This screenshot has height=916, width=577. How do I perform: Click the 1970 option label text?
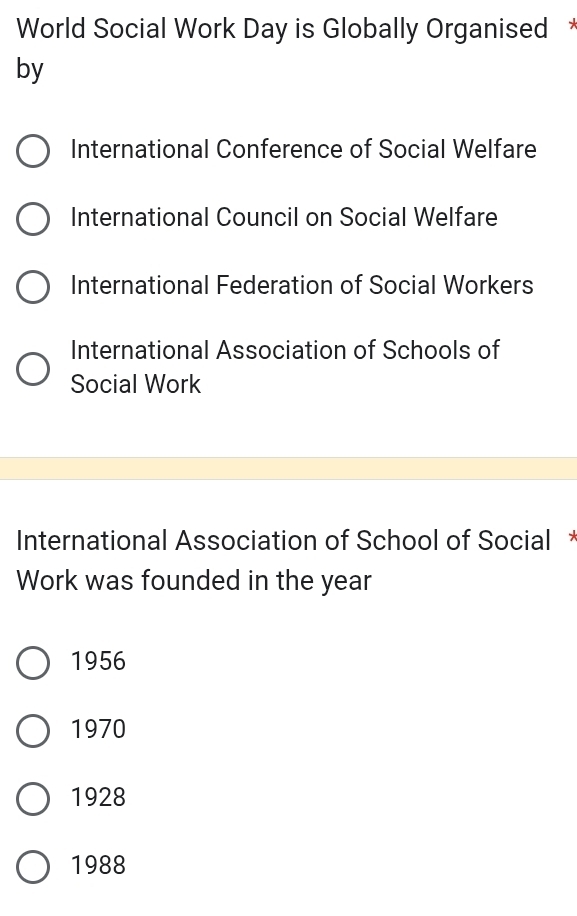click(x=98, y=730)
